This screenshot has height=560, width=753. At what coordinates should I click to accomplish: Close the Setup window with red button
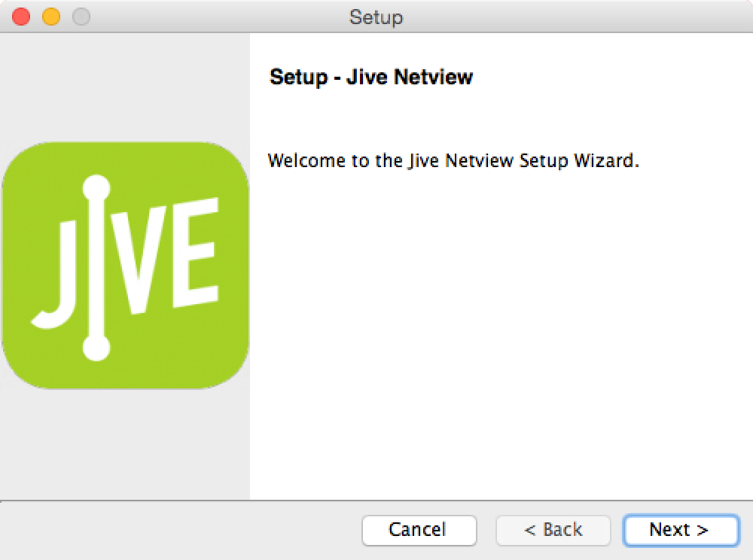pyautogui.click(x=21, y=17)
